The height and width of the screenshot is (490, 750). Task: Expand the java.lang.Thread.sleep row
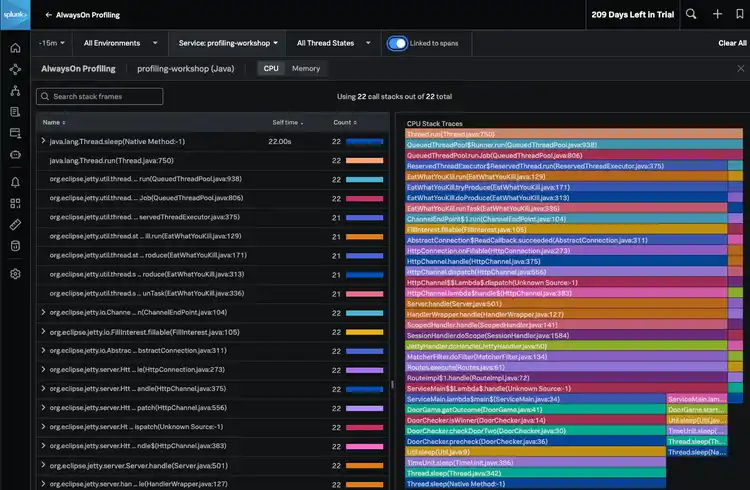tap(43, 142)
